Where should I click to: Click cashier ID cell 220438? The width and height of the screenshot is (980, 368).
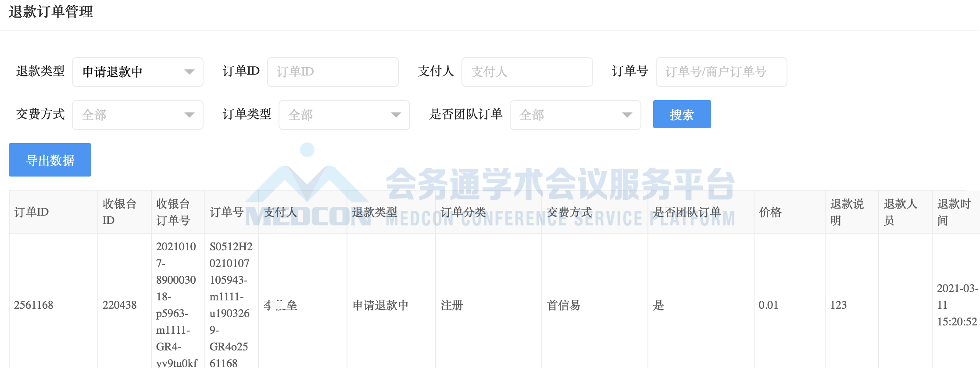coord(120,305)
